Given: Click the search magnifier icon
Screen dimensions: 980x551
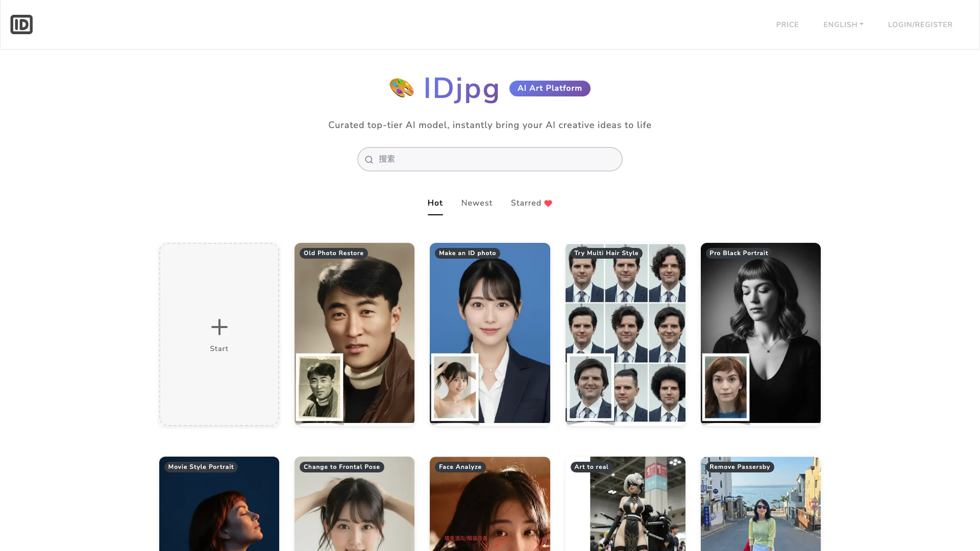Looking at the screenshot, I should coord(369,160).
